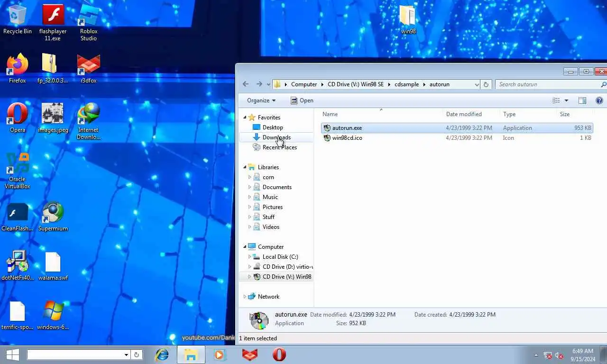Select the CleanFlash desktop icon
This screenshot has height=364, width=607.
click(17, 216)
